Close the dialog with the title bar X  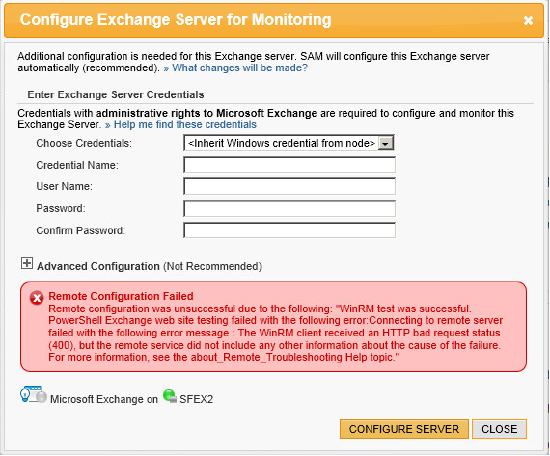point(528,21)
